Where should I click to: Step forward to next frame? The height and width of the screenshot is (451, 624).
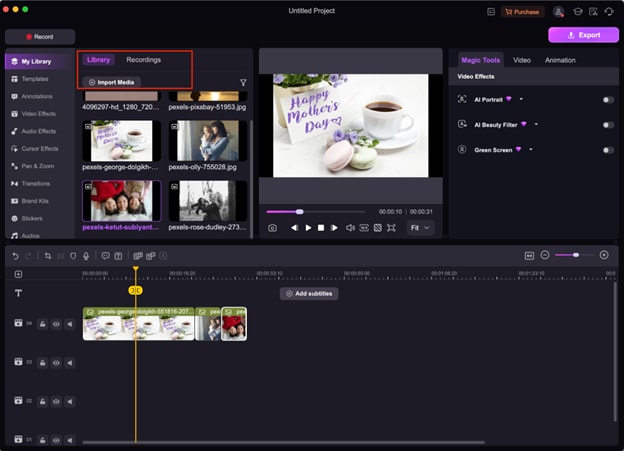[334, 228]
